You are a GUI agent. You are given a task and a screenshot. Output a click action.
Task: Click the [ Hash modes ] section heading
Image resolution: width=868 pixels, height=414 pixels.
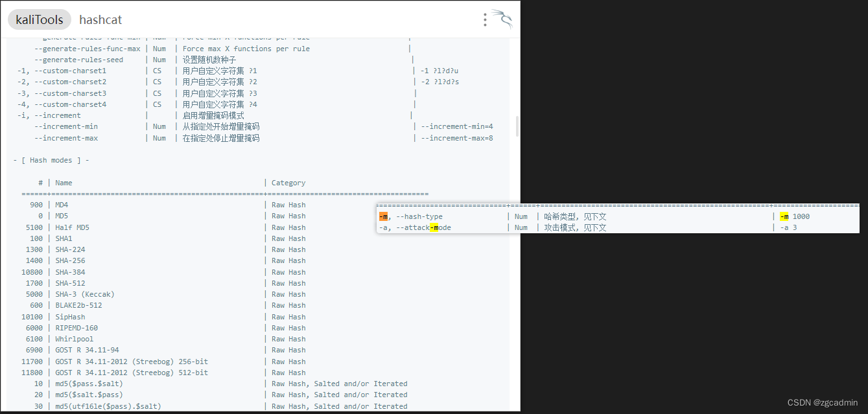[x=51, y=160]
